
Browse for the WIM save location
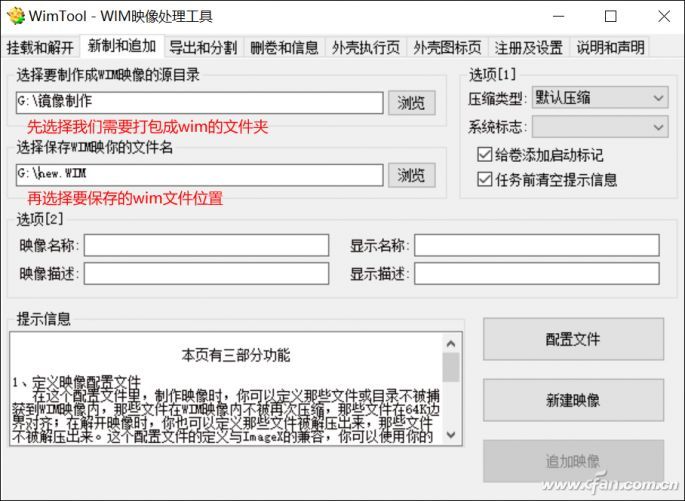412,175
